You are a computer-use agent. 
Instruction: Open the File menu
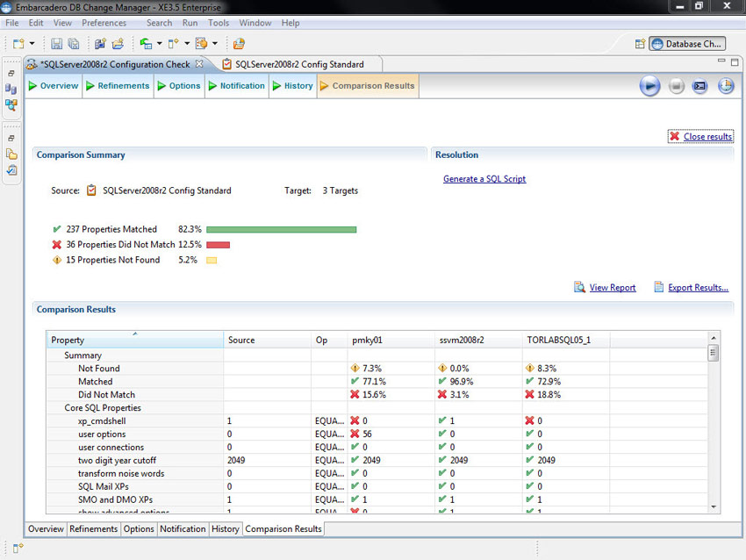pyautogui.click(x=12, y=23)
